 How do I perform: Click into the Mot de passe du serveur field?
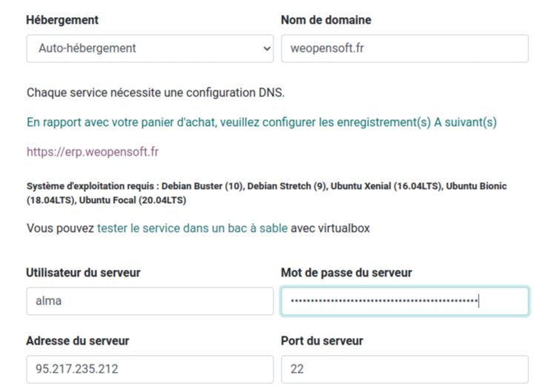tap(405, 301)
